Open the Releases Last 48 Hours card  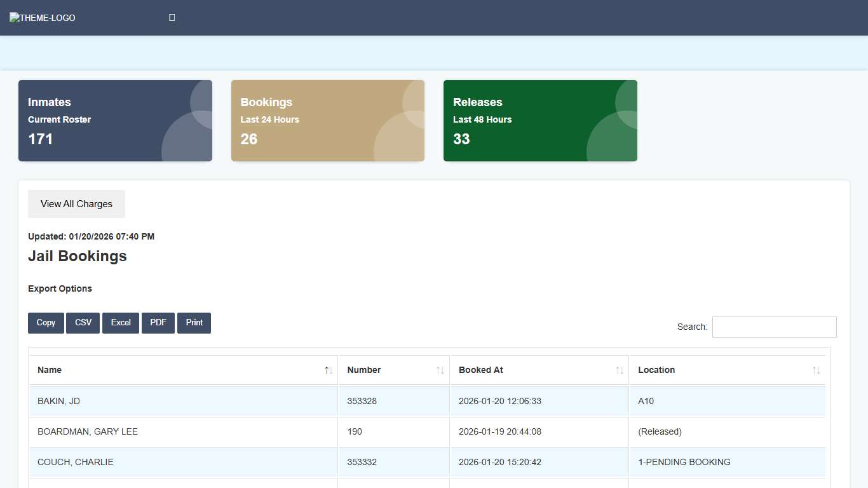(540, 121)
